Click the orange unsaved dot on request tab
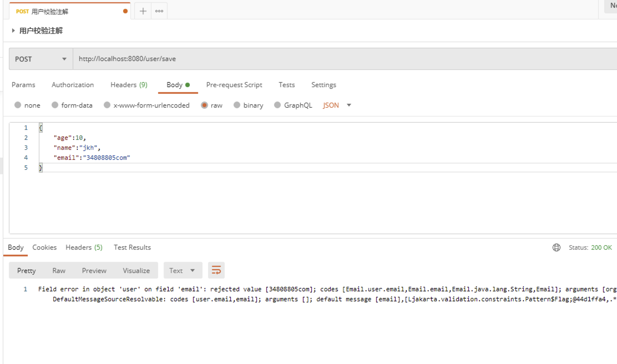Image resolution: width=617 pixels, height=364 pixels. 125,11
